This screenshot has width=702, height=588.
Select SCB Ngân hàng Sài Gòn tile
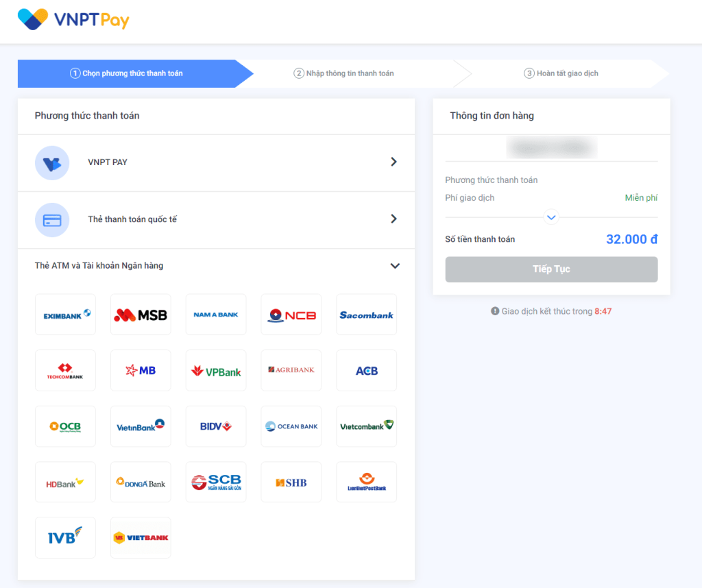(x=216, y=482)
